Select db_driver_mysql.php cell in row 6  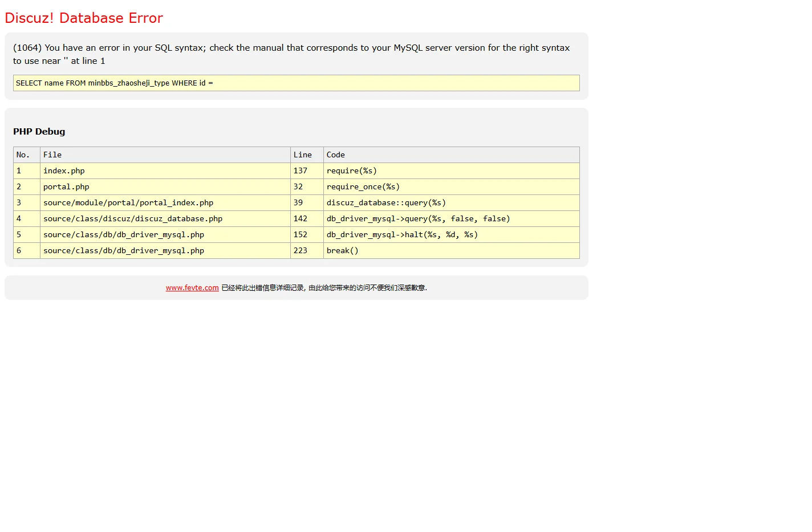click(x=165, y=251)
